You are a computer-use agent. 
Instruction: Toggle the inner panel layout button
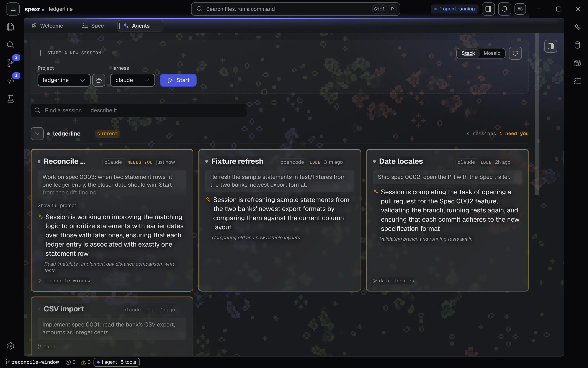551,46
